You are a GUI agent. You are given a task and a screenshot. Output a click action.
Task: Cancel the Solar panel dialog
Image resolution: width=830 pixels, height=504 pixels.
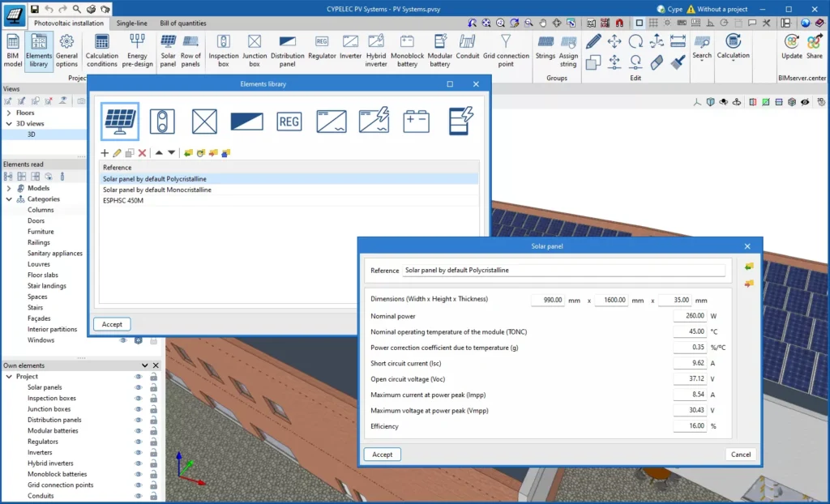[741, 455]
